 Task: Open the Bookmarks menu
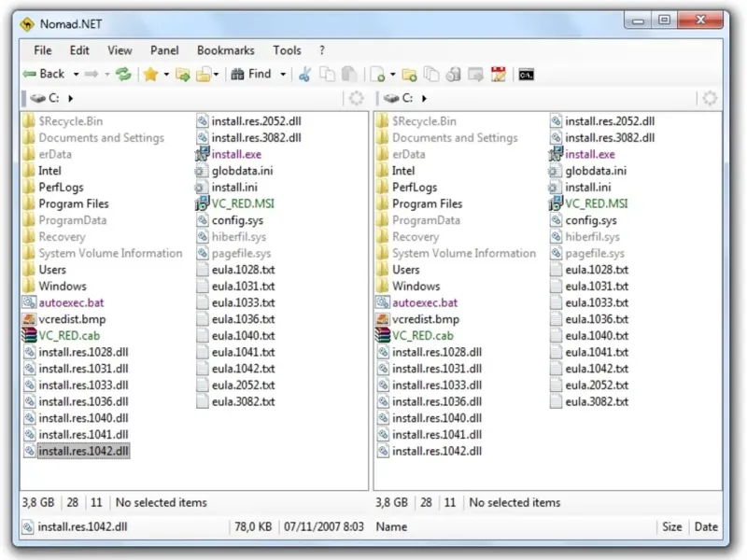tap(226, 50)
